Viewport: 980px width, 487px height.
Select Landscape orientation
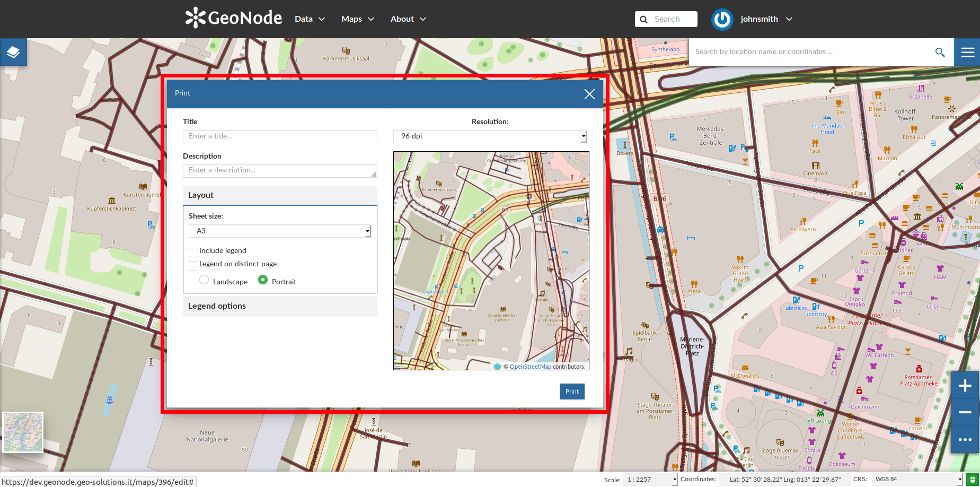click(204, 280)
